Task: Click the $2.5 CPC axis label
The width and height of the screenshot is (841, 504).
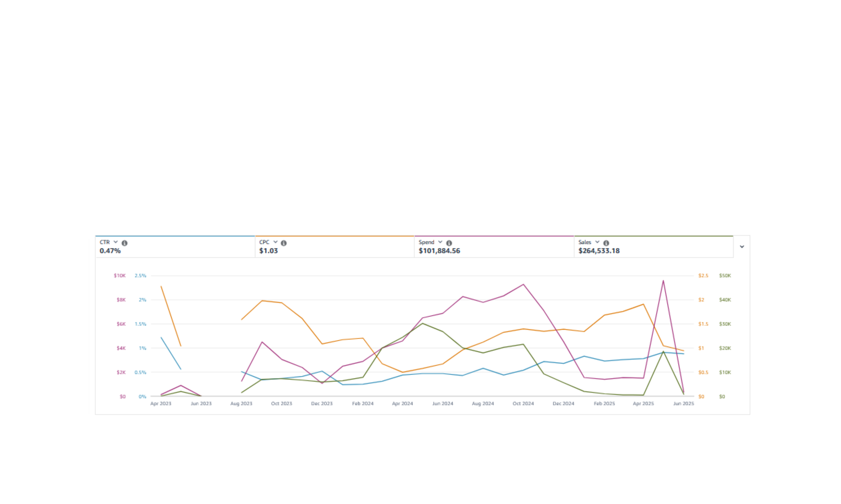Action: 703,276
